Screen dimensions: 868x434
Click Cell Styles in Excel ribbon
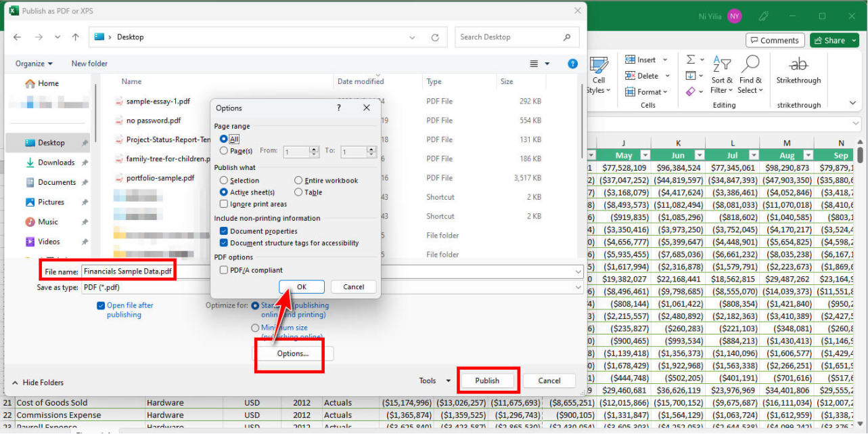click(x=598, y=74)
